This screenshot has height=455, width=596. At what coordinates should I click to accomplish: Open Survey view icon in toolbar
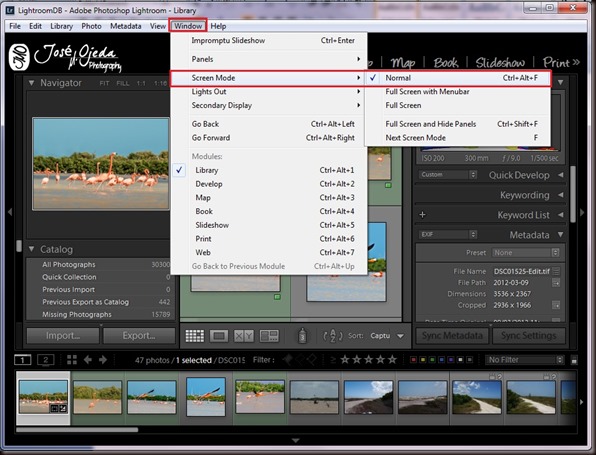tap(269, 336)
